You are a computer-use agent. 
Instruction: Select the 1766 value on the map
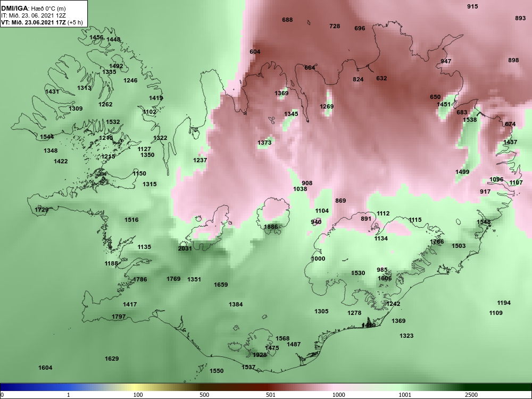437,242
